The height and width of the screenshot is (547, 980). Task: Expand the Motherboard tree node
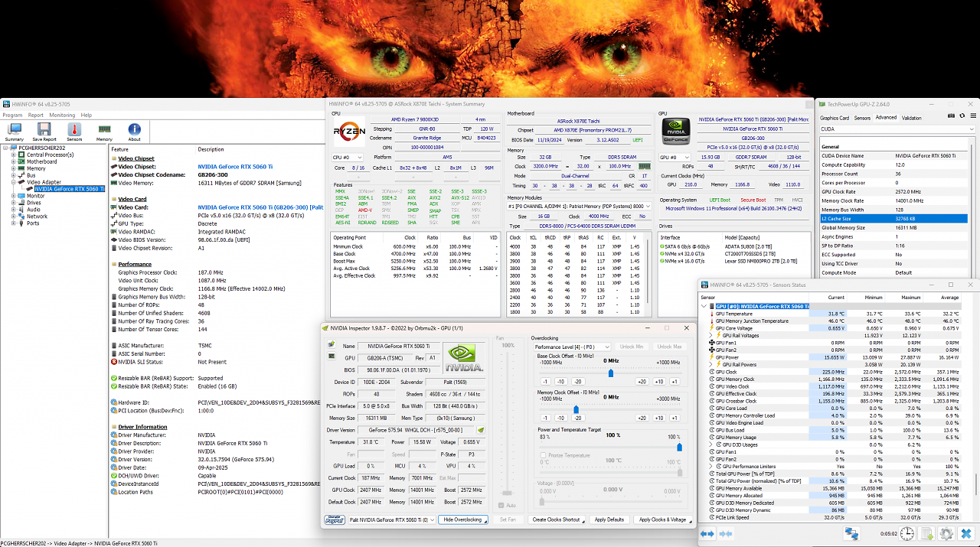pyautogui.click(x=14, y=161)
